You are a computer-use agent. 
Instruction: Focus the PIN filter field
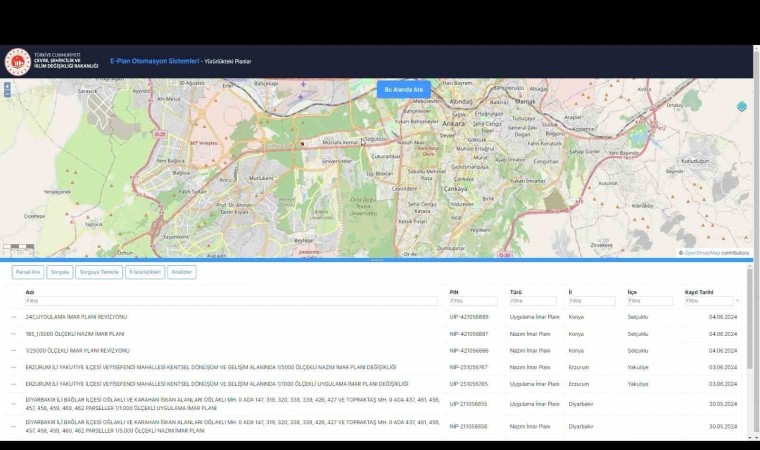[473, 301]
